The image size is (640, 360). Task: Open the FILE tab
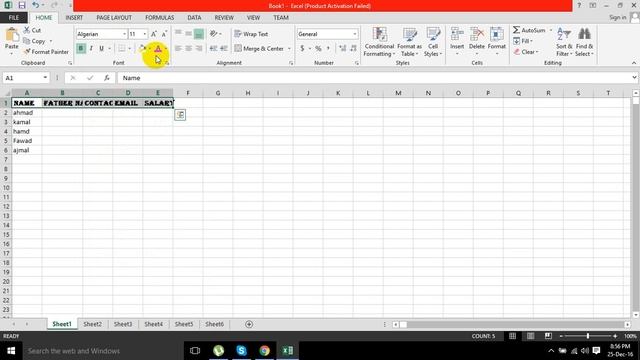pyautogui.click(x=13, y=18)
